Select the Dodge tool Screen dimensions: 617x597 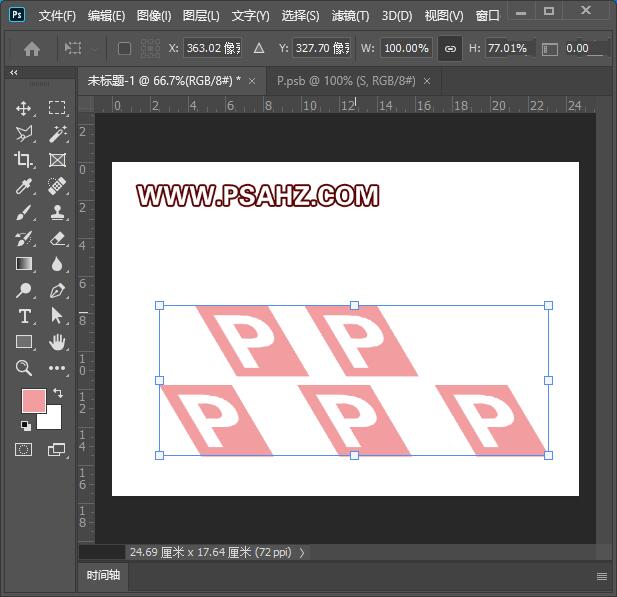(24, 290)
